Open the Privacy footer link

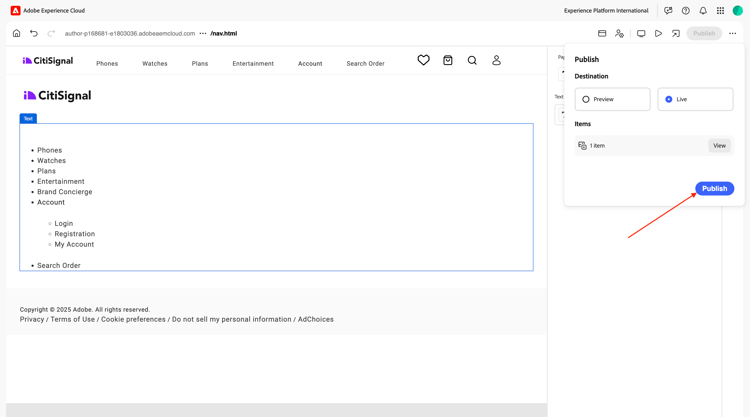coord(32,319)
